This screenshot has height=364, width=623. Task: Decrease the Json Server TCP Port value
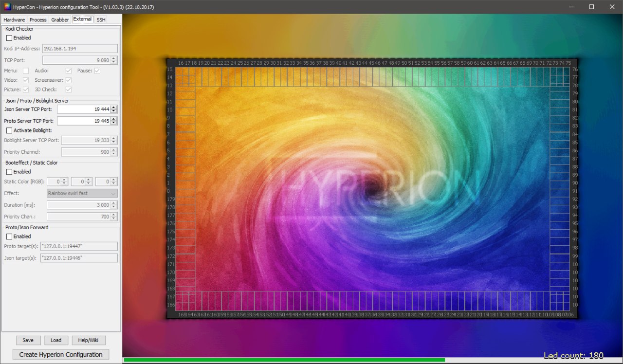click(x=114, y=111)
